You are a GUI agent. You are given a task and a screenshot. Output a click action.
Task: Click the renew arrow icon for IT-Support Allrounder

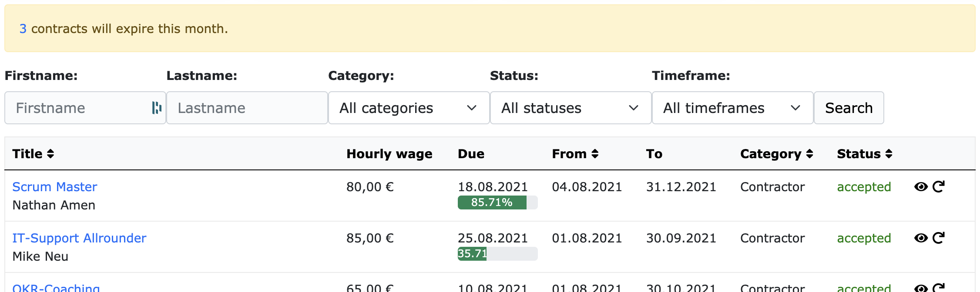[939, 238]
